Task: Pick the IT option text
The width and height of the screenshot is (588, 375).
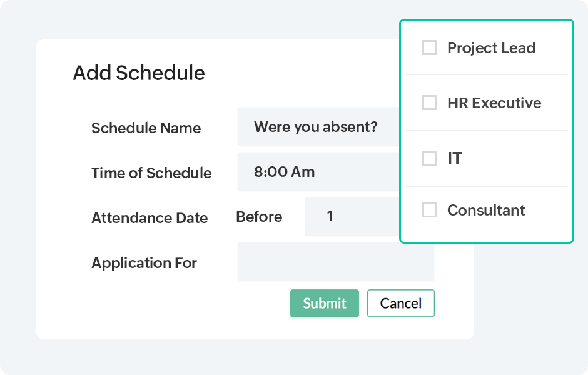Action: click(x=455, y=159)
